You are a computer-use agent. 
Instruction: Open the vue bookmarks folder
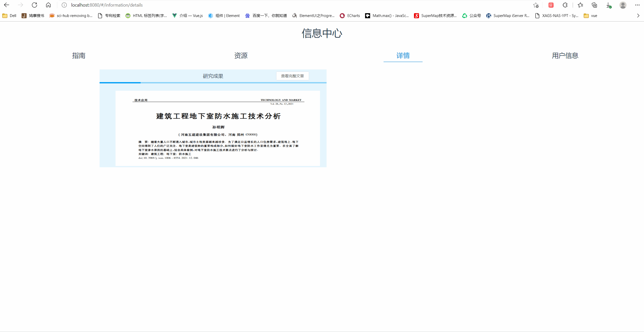tap(591, 16)
